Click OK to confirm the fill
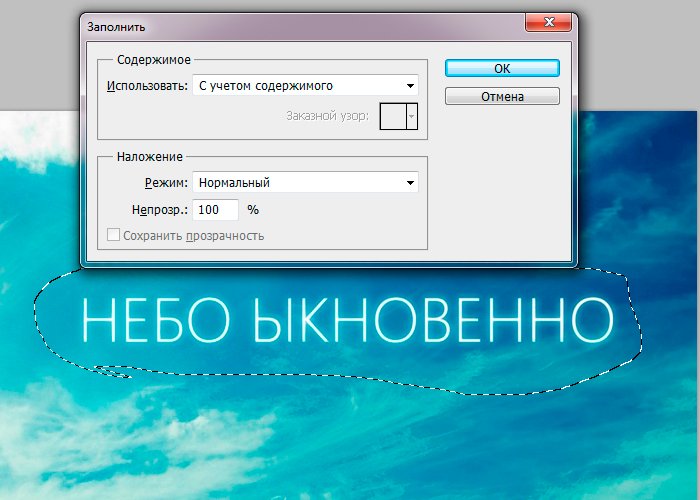Screen dimensions: 700x500 [x=502, y=68]
